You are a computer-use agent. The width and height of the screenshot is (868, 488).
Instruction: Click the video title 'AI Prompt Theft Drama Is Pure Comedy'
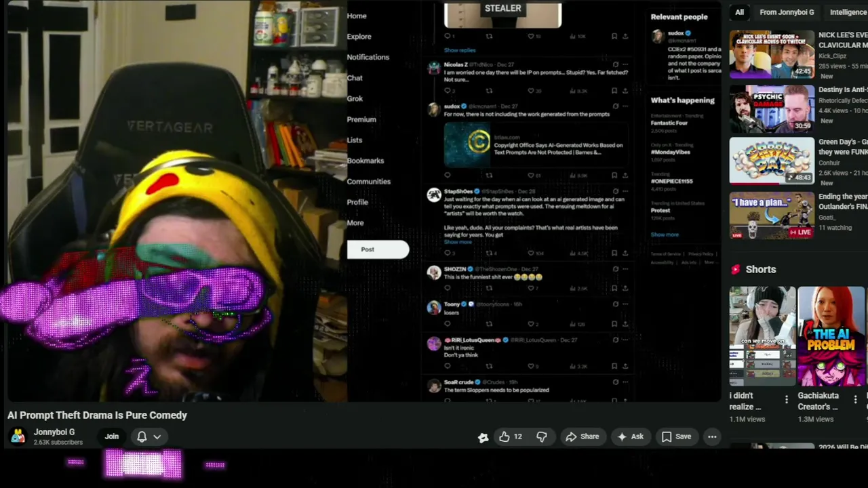pos(97,415)
